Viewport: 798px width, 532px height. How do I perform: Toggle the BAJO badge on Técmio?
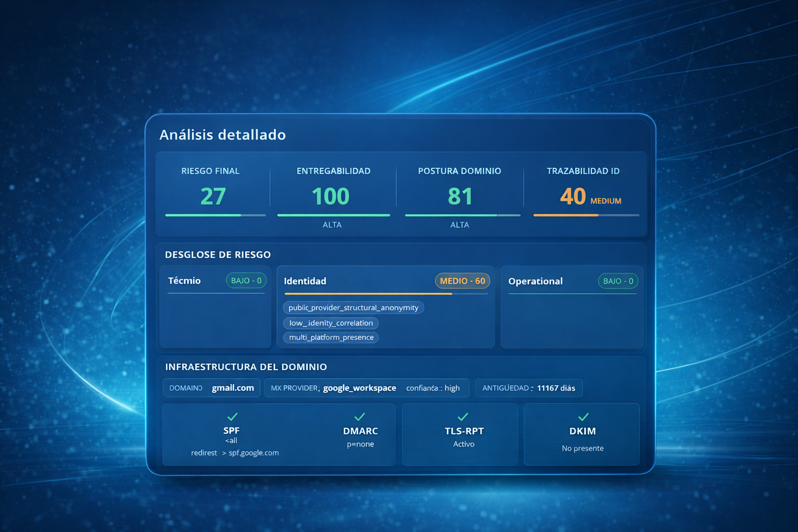coord(246,281)
